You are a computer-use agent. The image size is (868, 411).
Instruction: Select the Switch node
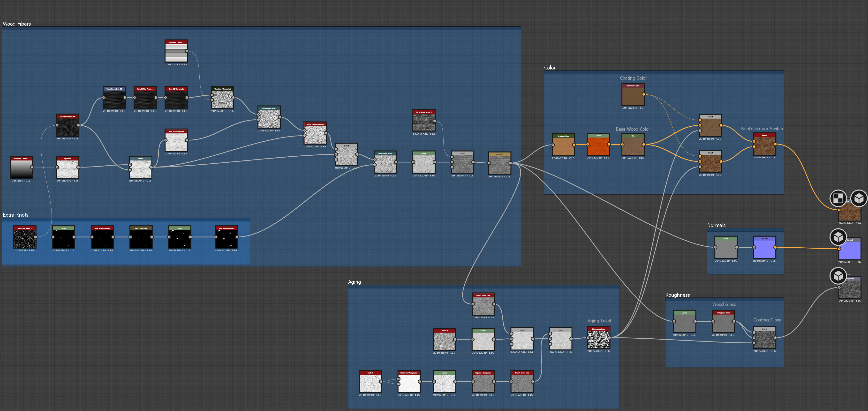pos(765,144)
